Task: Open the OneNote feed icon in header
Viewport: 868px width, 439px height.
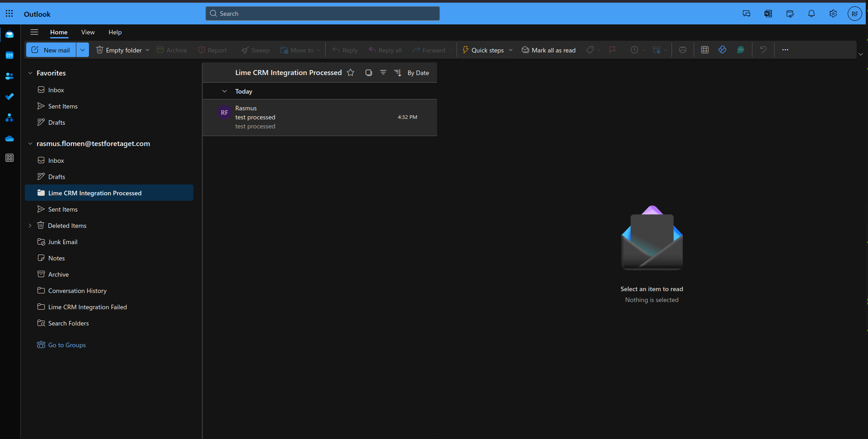Action: tap(768, 14)
